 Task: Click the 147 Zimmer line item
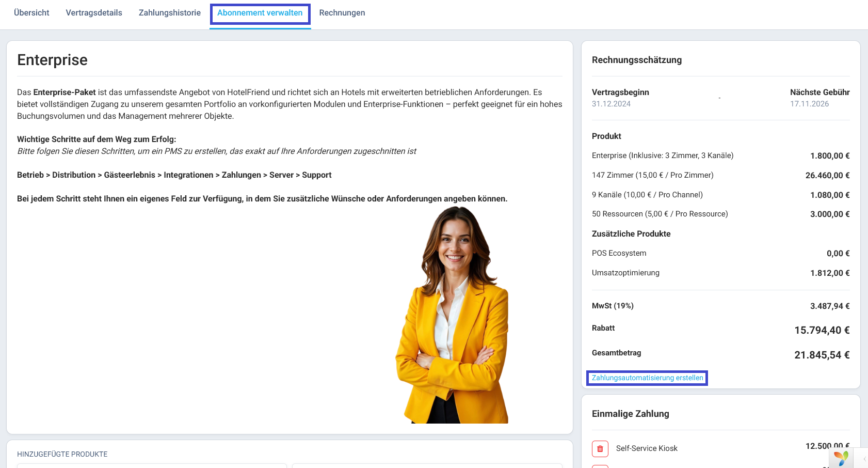click(653, 175)
